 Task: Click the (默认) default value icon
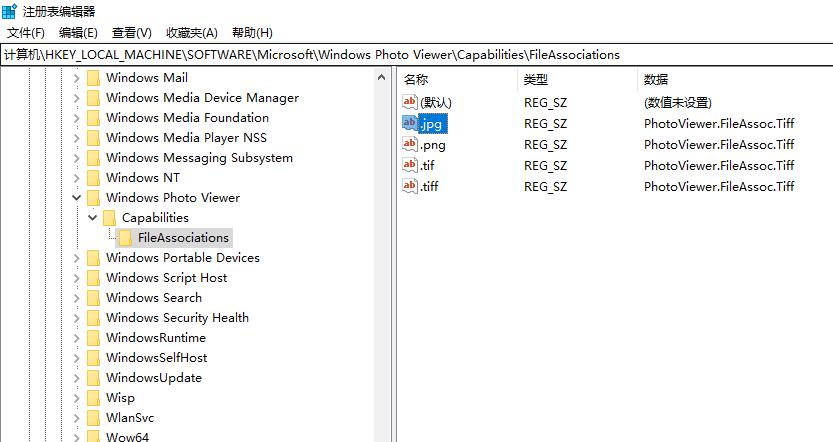(x=410, y=102)
